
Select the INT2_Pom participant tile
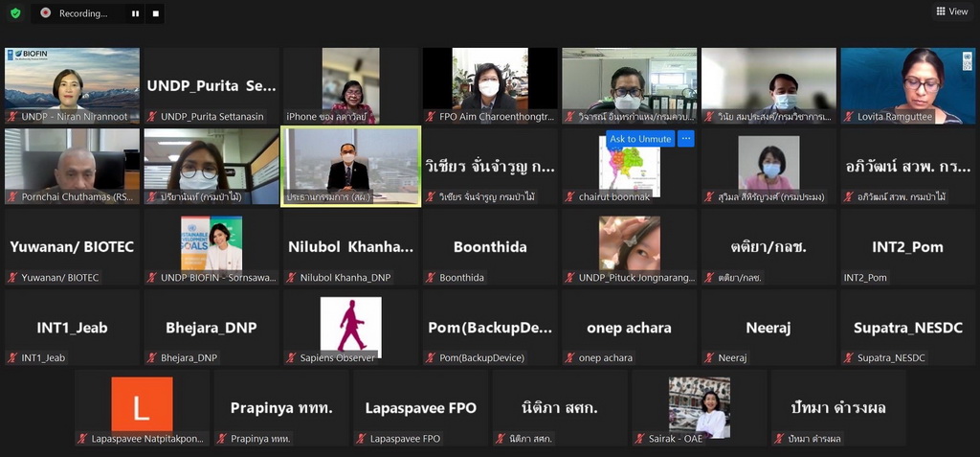907,246
